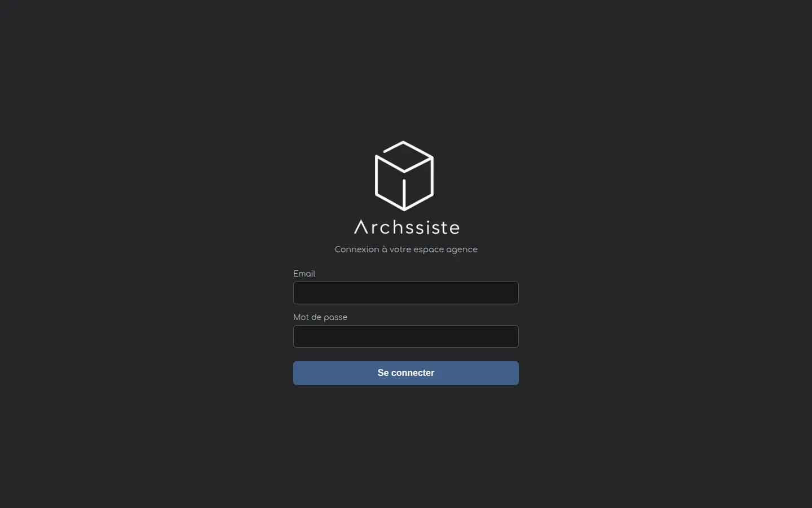Click the Archssiste brand name text
Screen dimensions: 812x508
pyautogui.click(x=407, y=227)
